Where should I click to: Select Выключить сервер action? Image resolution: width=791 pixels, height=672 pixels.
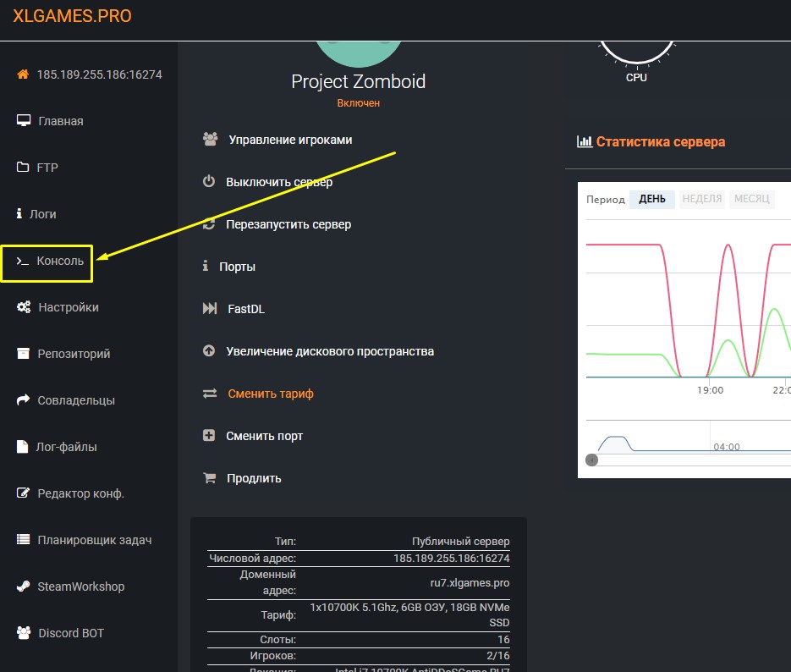[279, 182]
